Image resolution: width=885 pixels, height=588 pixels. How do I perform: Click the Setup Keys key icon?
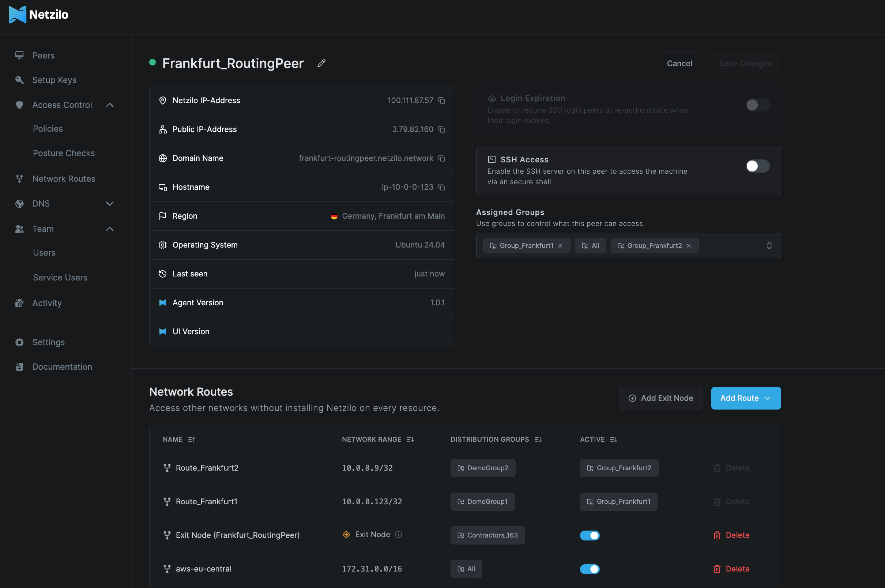click(19, 80)
